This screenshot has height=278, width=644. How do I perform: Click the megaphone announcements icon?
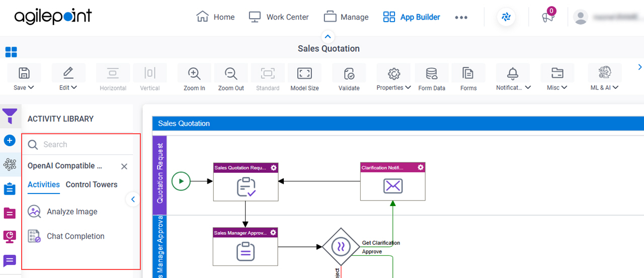tap(547, 17)
